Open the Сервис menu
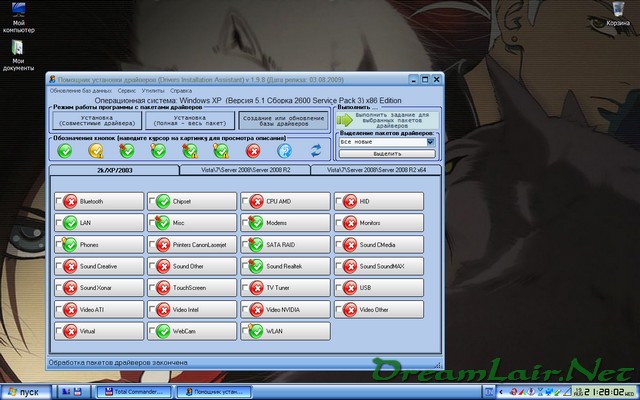 [x=127, y=90]
